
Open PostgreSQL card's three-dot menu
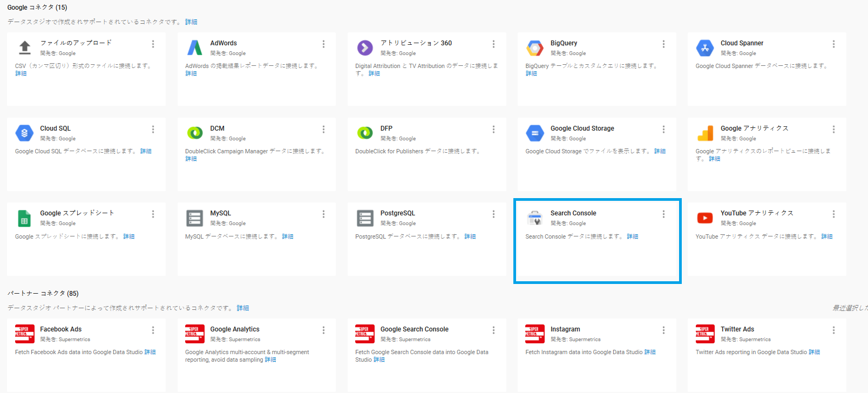tap(493, 214)
